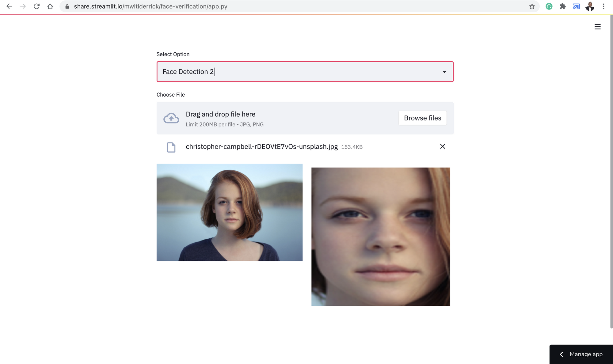
Task: Go to browser home page
Action: [x=50, y=6]
